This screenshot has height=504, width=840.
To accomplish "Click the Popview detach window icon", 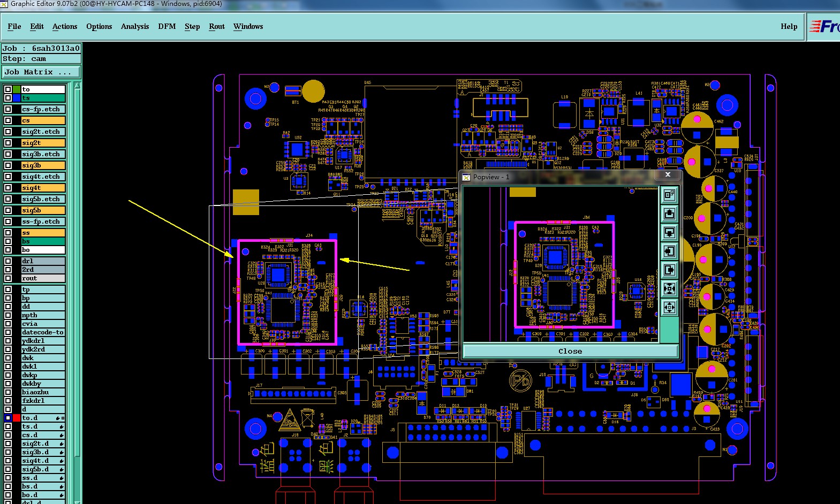I will (x=669, y=195).
